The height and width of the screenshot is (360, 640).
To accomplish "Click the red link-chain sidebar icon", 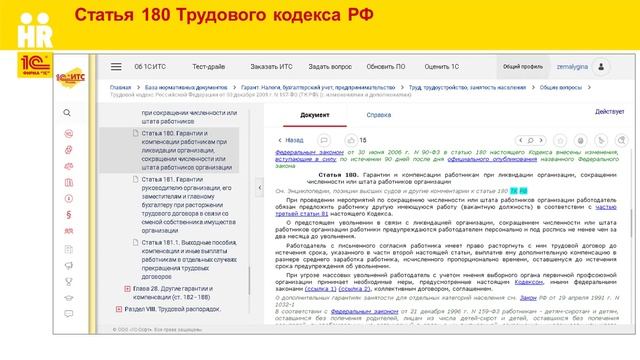I will click(x=69, y=150).
